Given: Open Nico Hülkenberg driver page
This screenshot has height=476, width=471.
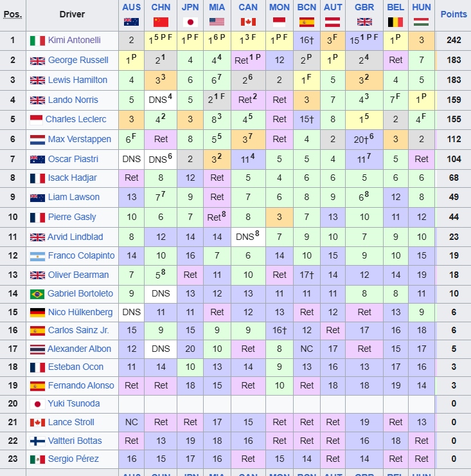Looking at the screenshot, I should pos(80,312).
